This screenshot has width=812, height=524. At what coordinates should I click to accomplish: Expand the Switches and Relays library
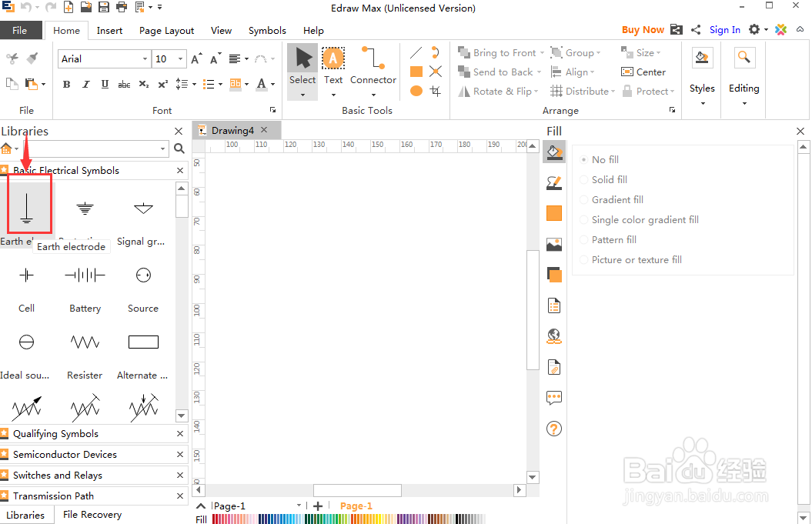click(x=58, y=476)
